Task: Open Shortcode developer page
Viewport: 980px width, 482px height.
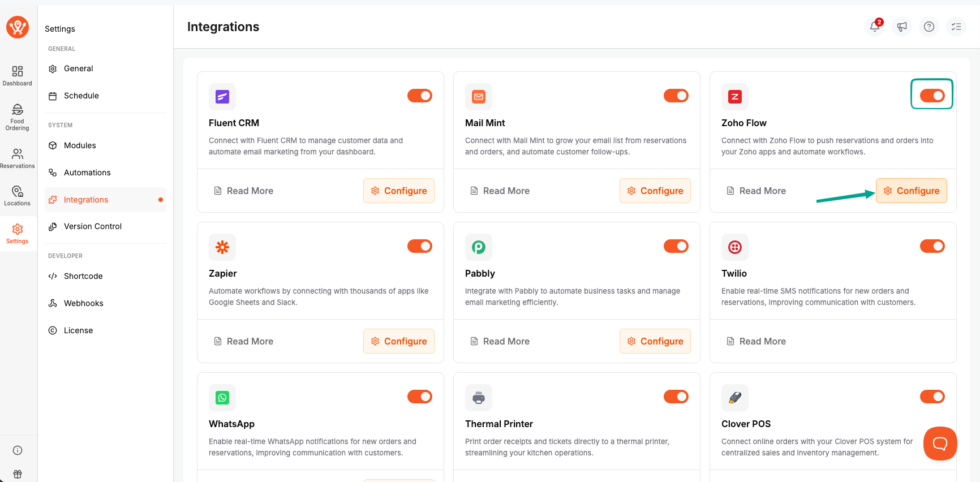Action: [105, 276]
